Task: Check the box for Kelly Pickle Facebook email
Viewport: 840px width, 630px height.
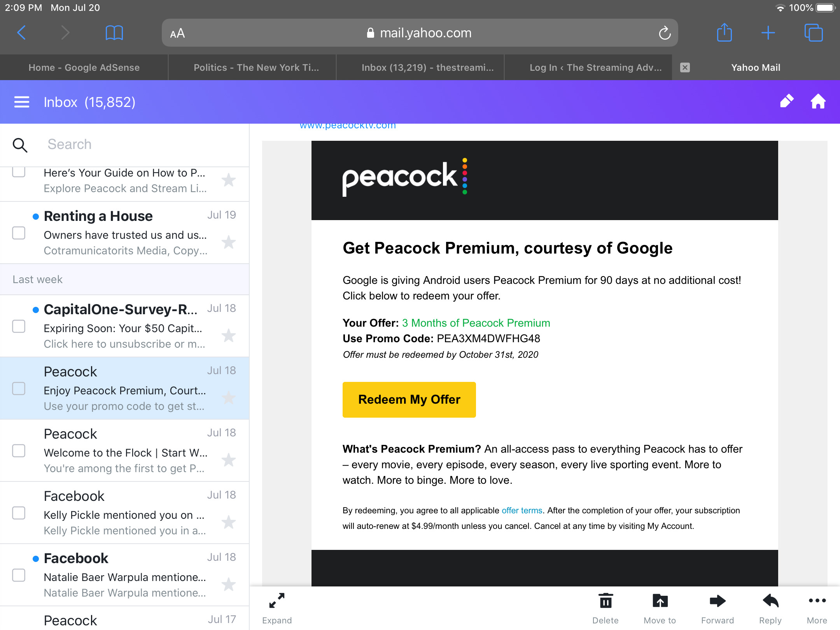Action: point(19,513)
